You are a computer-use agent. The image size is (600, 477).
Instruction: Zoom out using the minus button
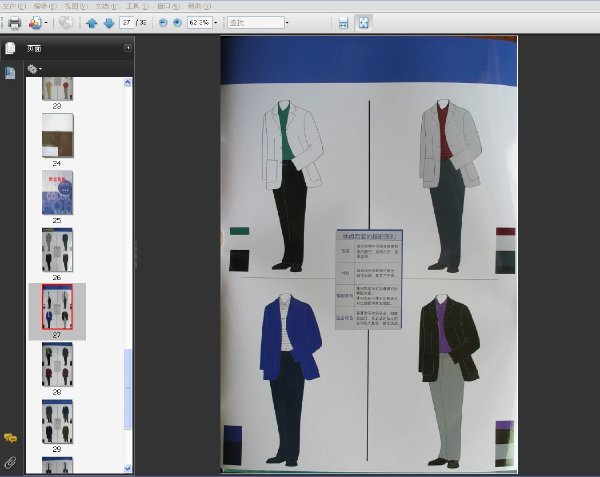(x=163, y=23)
